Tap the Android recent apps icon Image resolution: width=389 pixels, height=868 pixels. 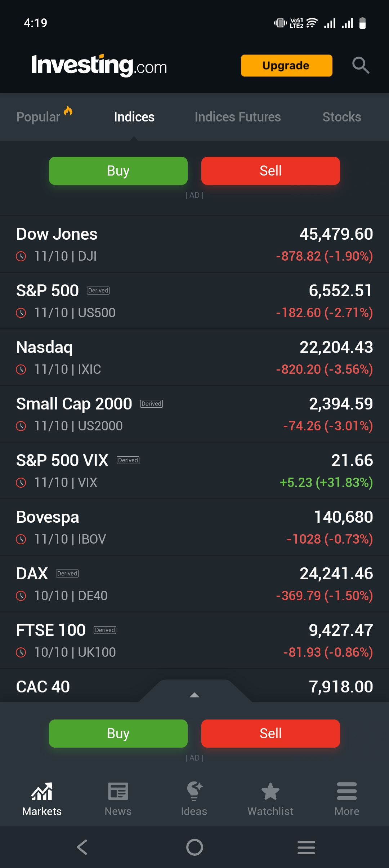(306, 847)
